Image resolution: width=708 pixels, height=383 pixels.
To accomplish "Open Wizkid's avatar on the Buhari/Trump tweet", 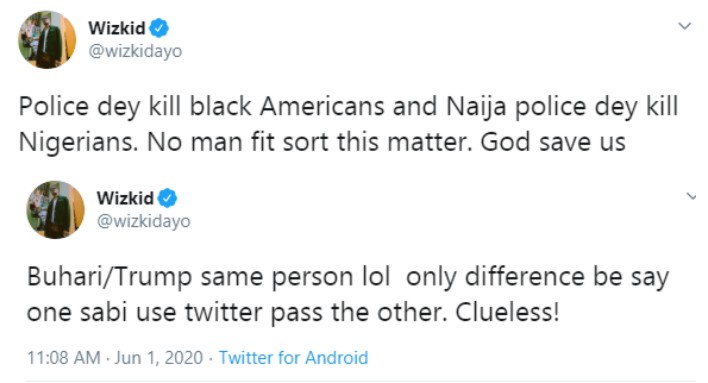I will [x=56, y=210].
